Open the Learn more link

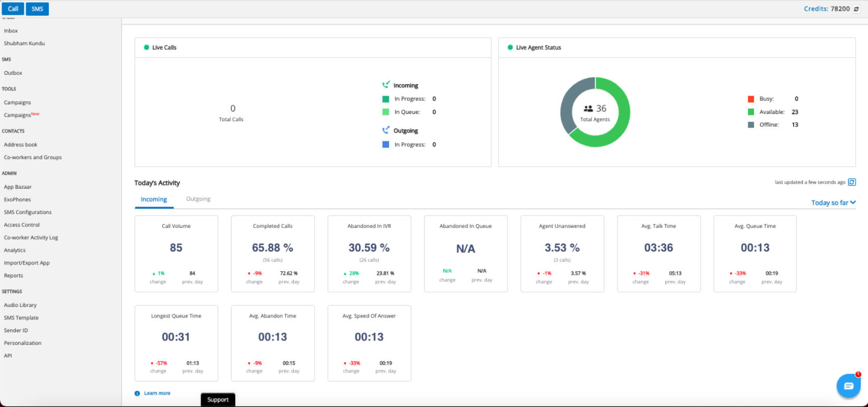click(157, 393)
